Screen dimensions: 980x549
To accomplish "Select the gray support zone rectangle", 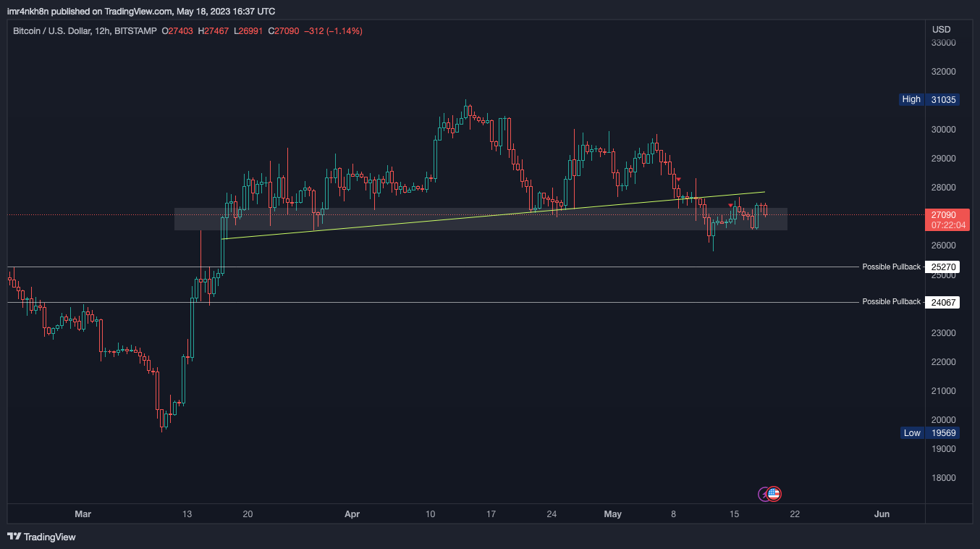I will tap(481, 219).
